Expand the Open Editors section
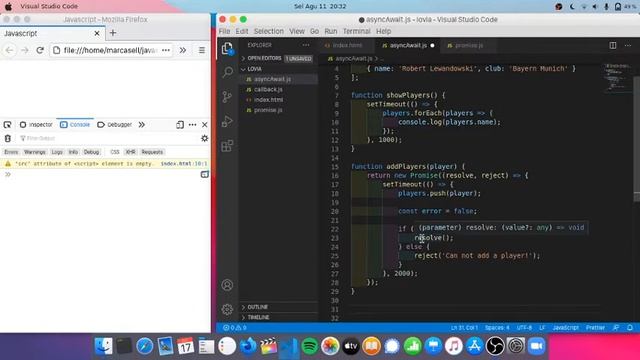The height and width of the screenshot is (360, 640). pyautogui.click(x=277, y=58)
